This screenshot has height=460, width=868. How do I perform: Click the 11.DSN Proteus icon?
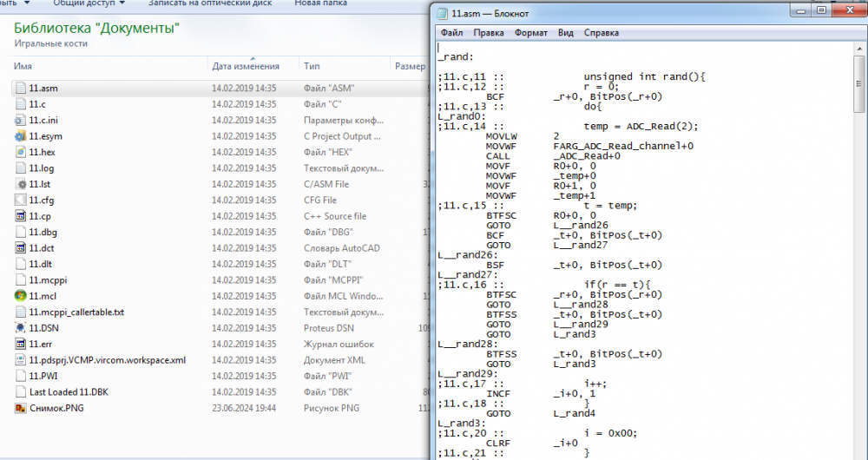coord(21,328)
